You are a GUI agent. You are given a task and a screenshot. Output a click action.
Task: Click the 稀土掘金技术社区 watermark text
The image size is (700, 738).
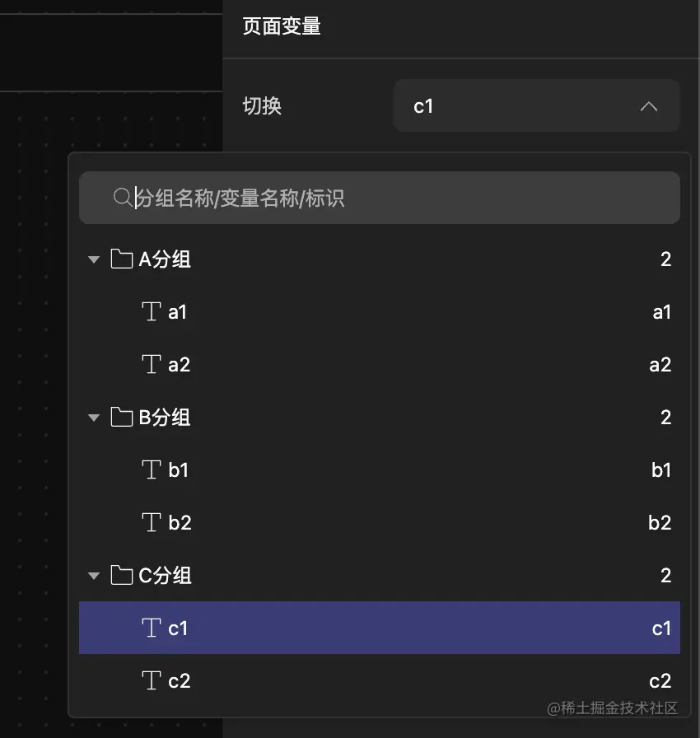(x=614, y=707)
